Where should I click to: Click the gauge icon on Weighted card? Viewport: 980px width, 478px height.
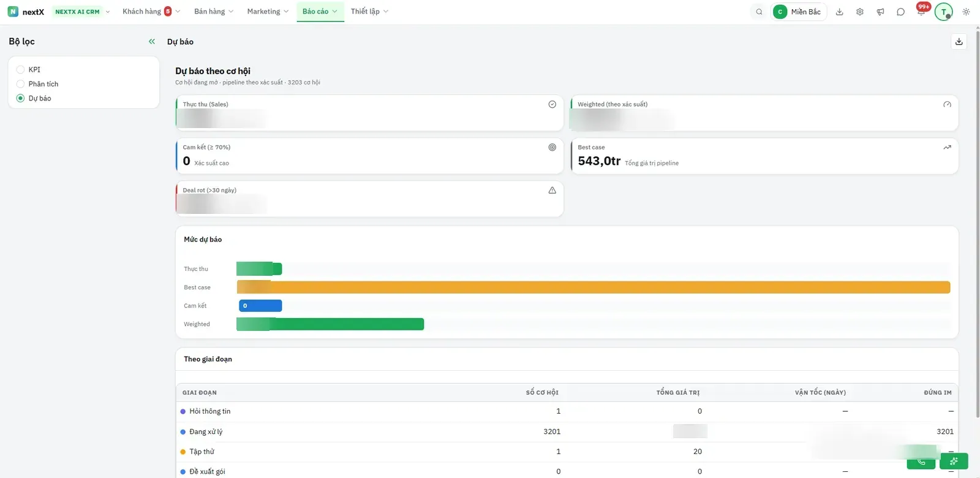(x=948, y=104)
